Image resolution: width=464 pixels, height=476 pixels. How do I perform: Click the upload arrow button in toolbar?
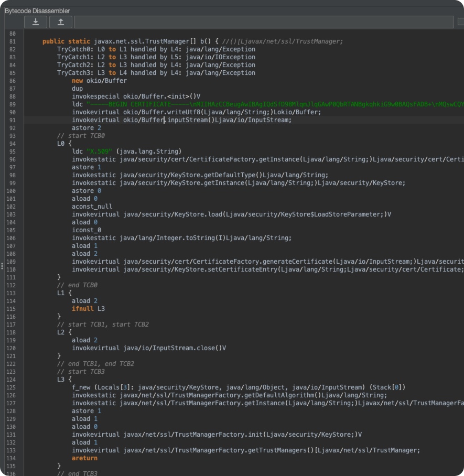[x=61, y=22]
